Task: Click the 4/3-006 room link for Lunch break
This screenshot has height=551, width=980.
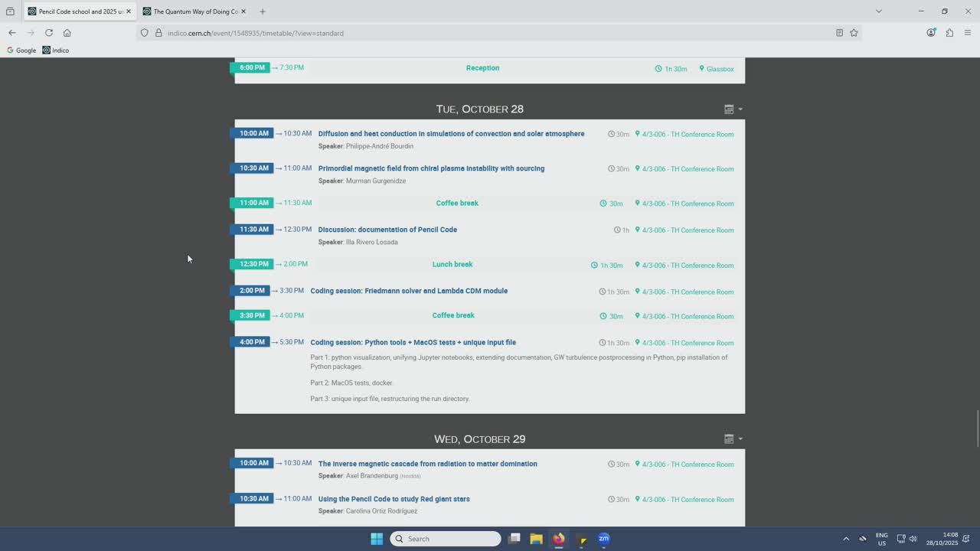Action: [x=688, y=266]
